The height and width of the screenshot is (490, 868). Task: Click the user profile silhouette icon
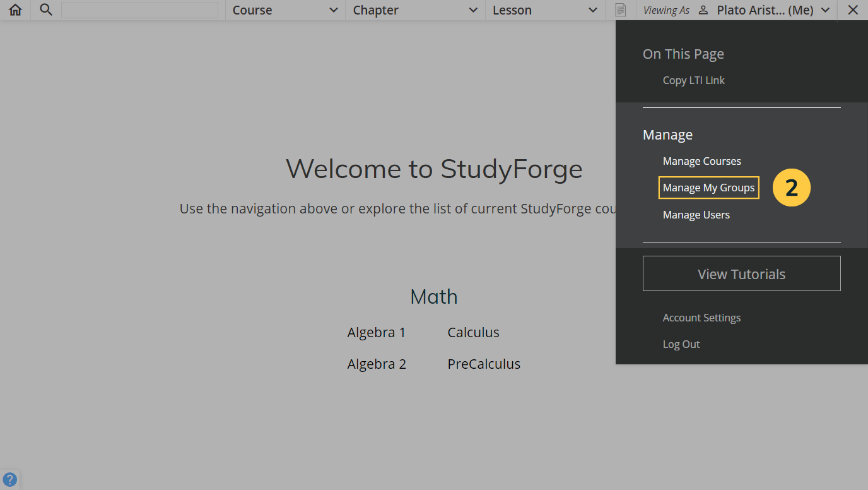pos(704,10)
